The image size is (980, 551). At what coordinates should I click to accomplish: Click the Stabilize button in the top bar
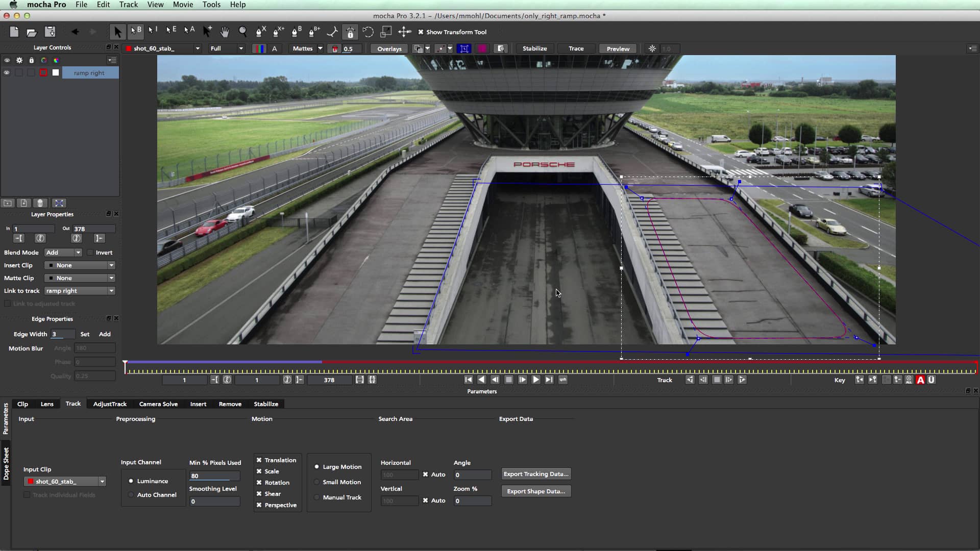pos(534,48)
